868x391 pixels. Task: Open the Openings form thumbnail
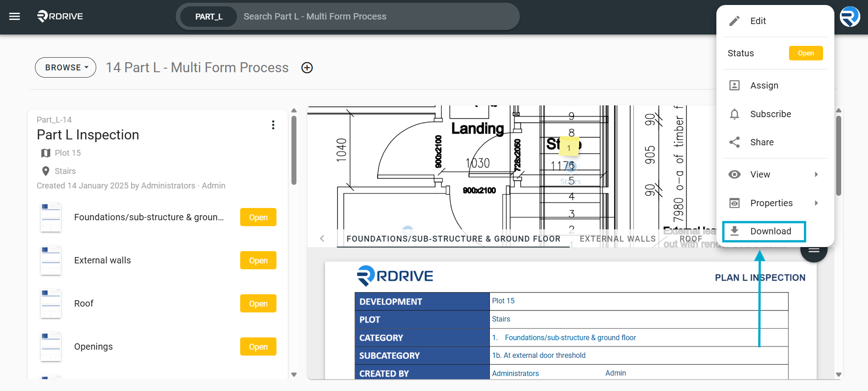pyautogui.click(x=51, y=347)
